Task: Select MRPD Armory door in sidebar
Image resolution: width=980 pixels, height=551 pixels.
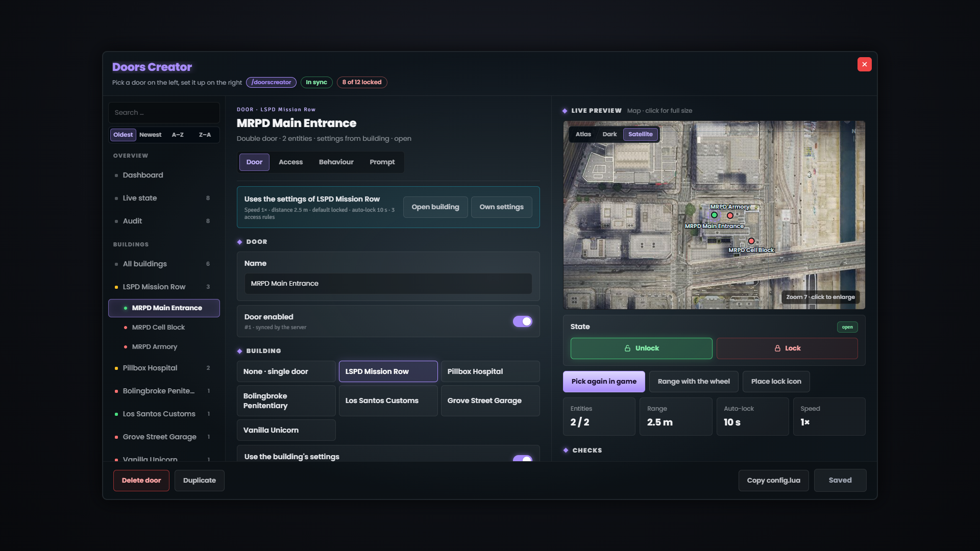Action: pyautogui.click(x=164, y=347)
